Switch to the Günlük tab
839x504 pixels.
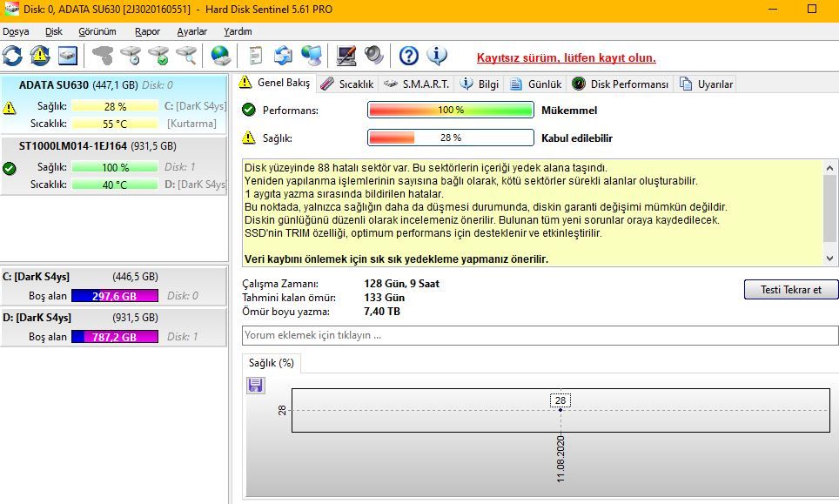[535, 84]
